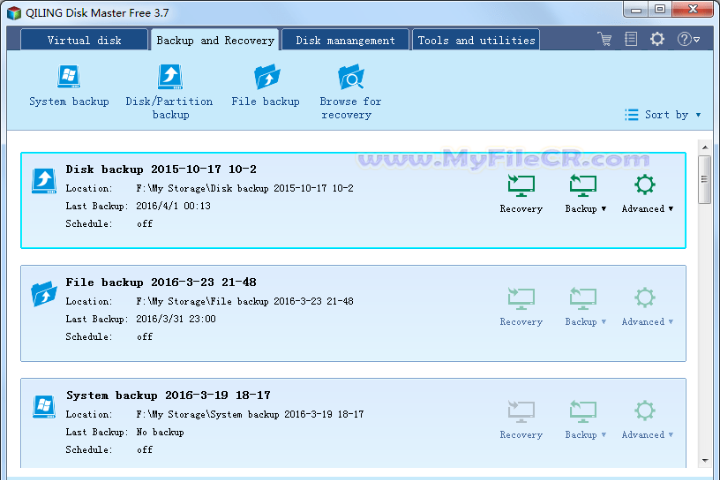Image resolution: width=720 pixels, height=480 pixels.
Task: Open the log list icon in header
Action: point(631,39)
